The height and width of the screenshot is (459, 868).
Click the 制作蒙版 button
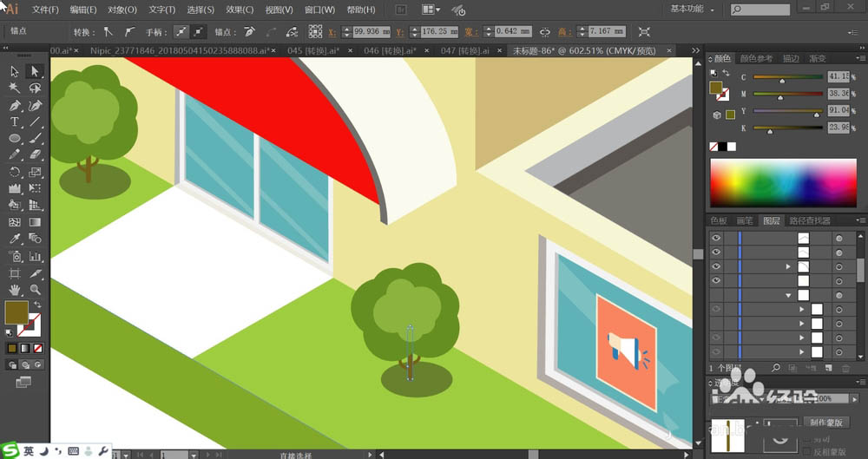click(x=826, y=423)
